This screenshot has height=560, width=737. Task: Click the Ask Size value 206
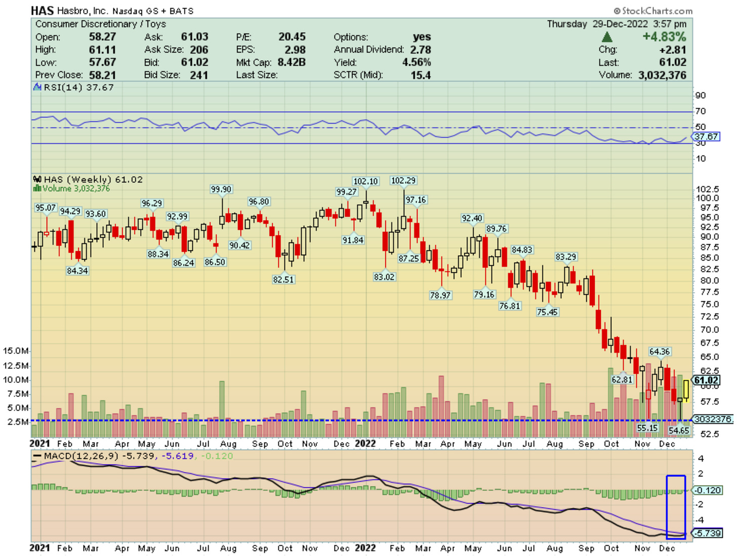tap(199, 50)
